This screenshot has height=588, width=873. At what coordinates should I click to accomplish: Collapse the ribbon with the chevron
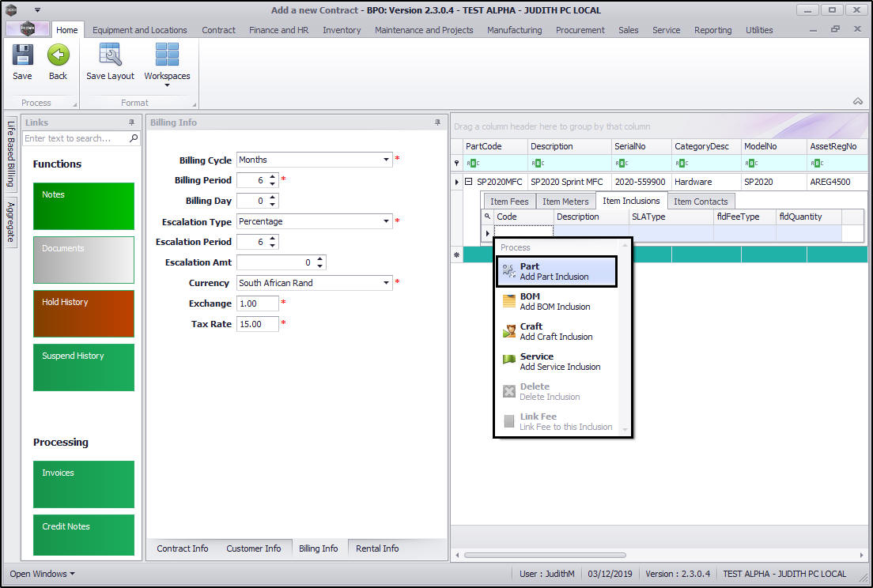point(857,101)
